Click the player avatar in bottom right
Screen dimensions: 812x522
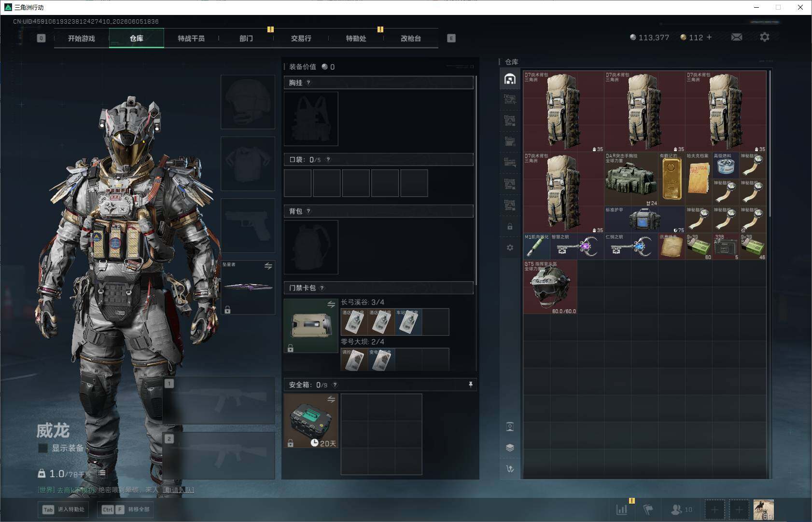tap(764, 510)
